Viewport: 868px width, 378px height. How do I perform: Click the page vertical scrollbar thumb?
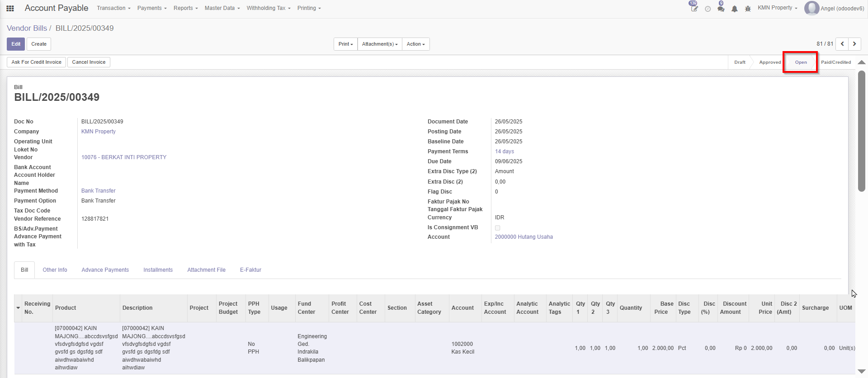point(862,131)
